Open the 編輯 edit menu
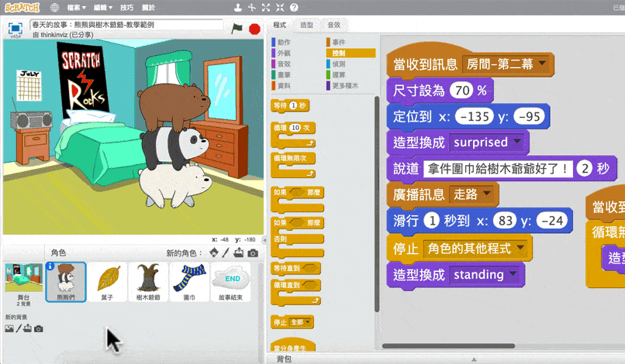 [x=103, y=8]
